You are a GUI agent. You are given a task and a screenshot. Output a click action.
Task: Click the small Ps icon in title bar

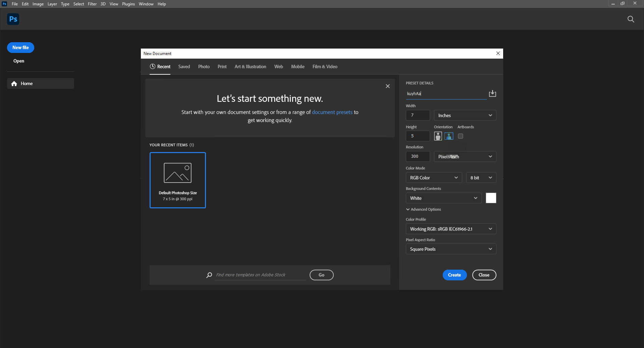point(4,4)
